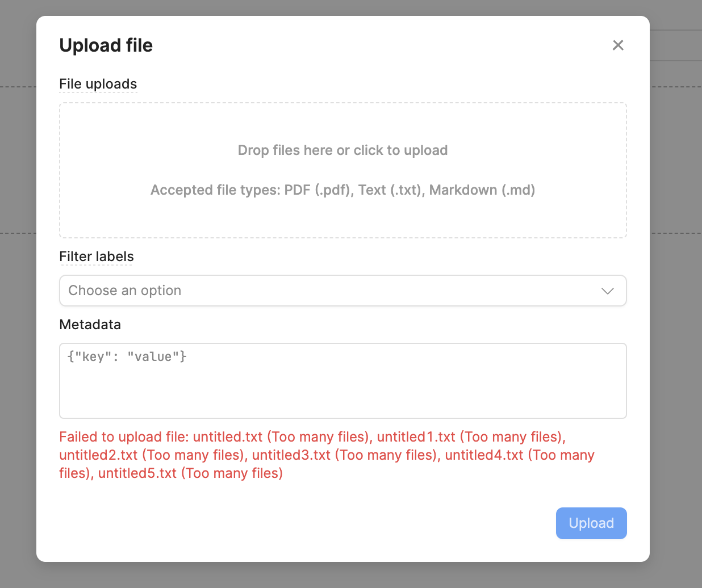Click Drop files here or click to upload
Image resolution: width=702 pixels, height=588 pixels.
pos(343,150)
